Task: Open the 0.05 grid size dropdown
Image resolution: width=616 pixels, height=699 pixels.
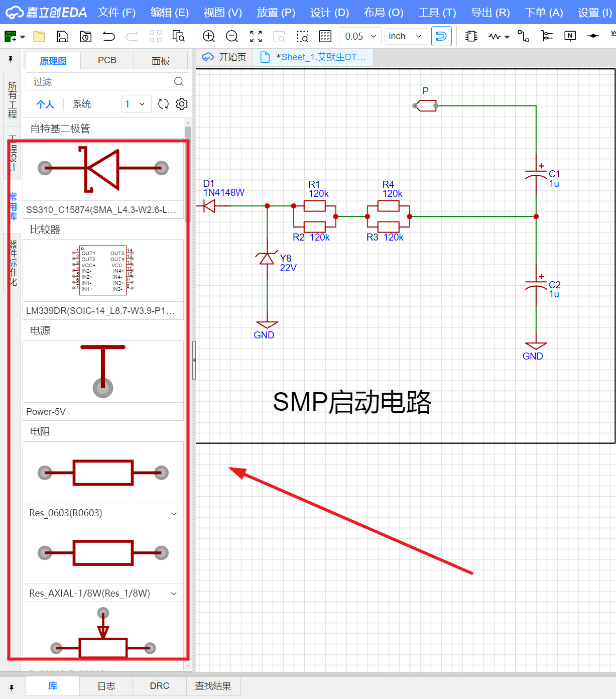Action: click(360, 36)
